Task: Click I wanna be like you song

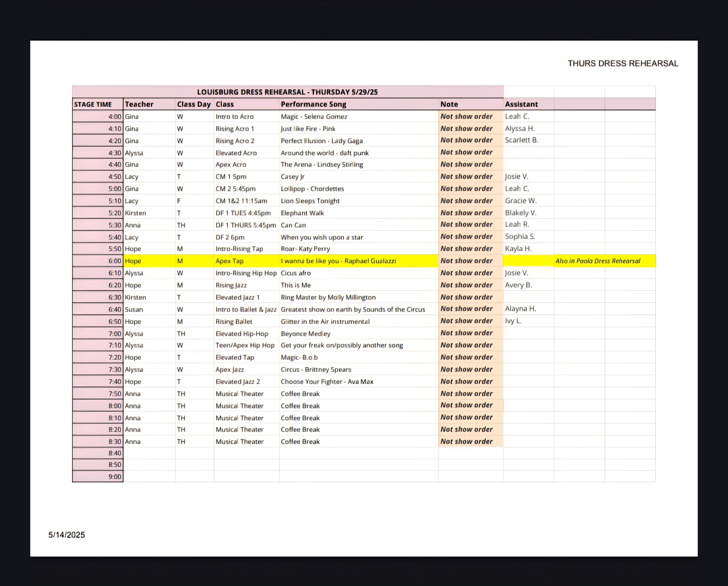Action: point(359,261)
